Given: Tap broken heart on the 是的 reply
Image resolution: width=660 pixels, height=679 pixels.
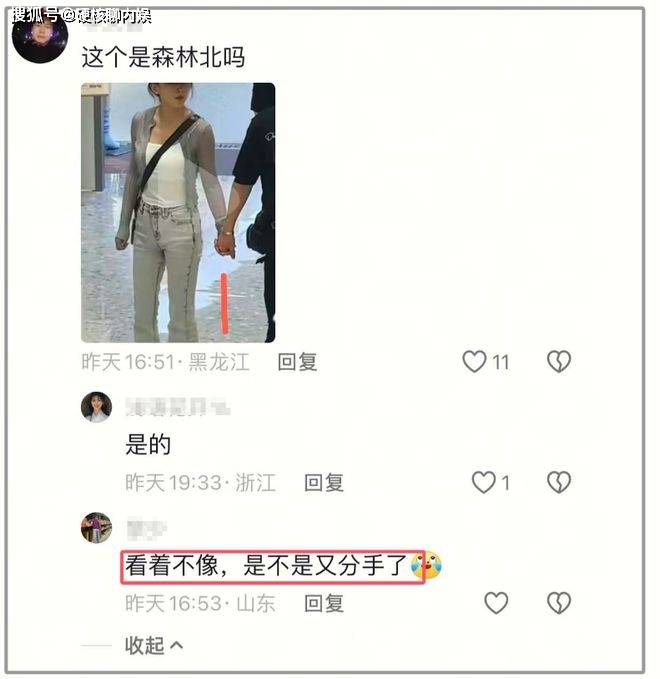Looking at the screenshot, I should coord(559,482).
